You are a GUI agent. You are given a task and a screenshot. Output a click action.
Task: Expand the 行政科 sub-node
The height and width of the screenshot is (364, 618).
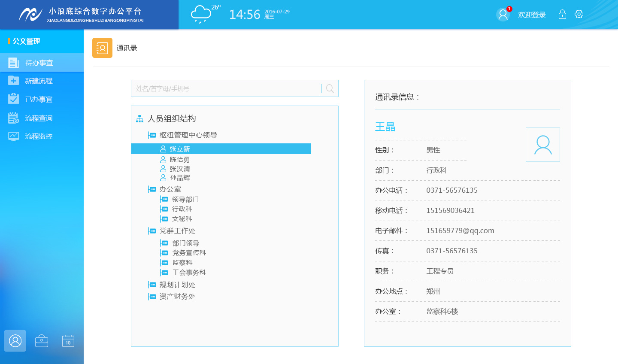coord(164,209)
